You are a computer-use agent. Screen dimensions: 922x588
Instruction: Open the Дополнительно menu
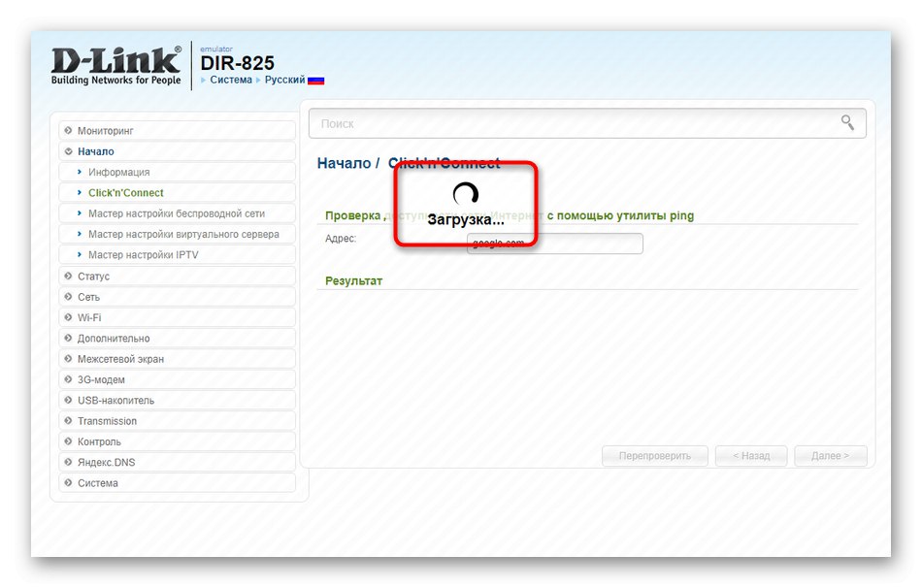(177, 338)
